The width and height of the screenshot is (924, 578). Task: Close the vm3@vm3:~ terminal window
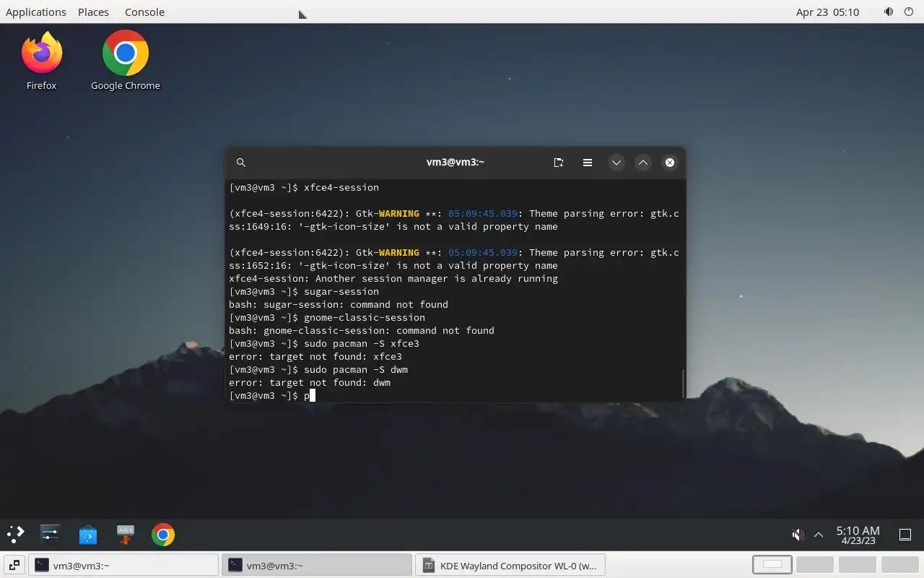click(670, 163)
